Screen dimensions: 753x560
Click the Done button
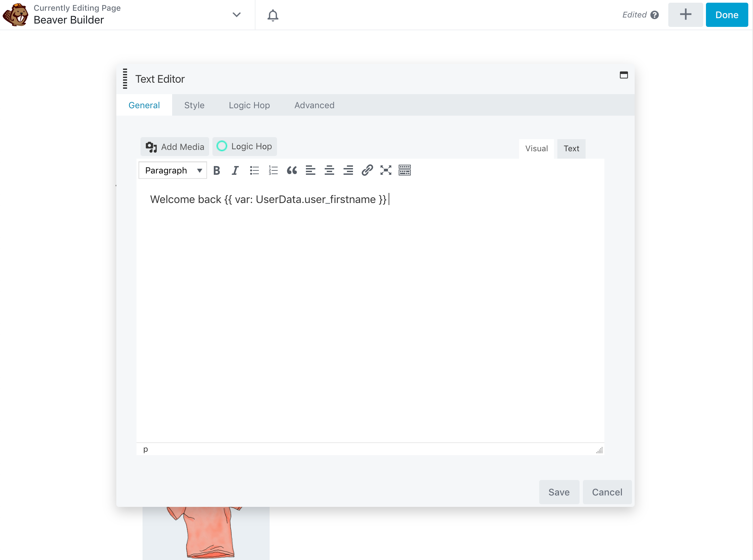(x=726, y=14)
